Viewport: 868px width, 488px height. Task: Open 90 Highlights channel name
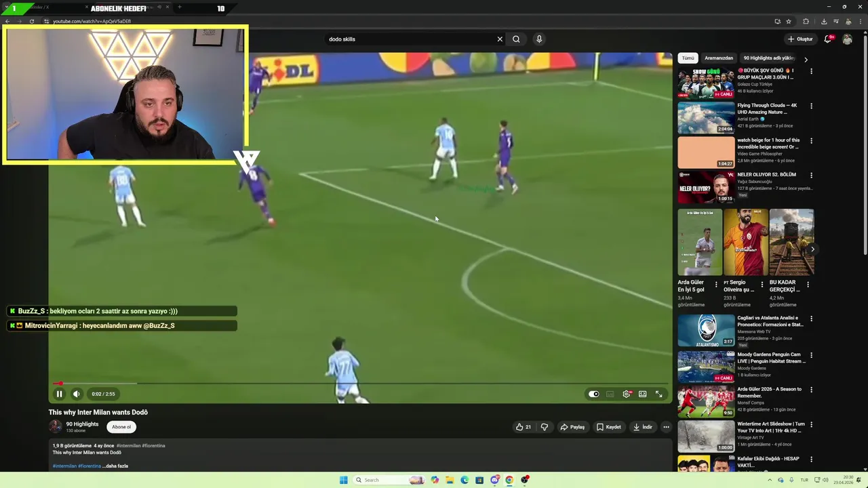click(x=82, y=424)
